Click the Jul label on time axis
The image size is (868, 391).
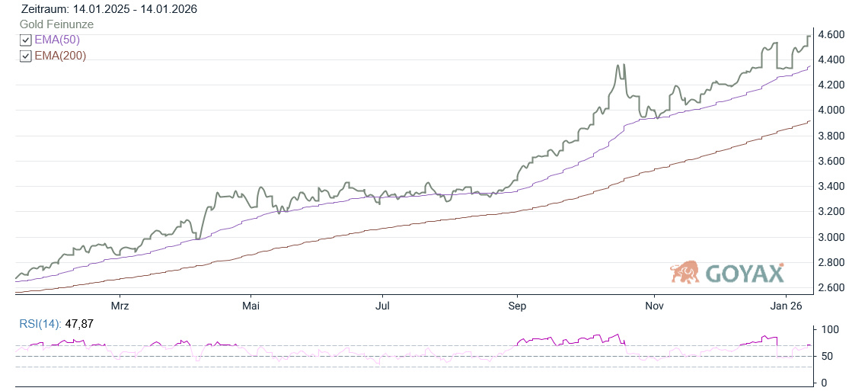(383, 306)
